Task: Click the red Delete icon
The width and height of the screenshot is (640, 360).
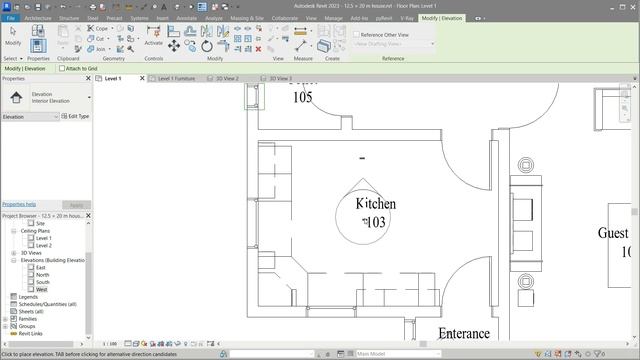Action: point(258,49)
